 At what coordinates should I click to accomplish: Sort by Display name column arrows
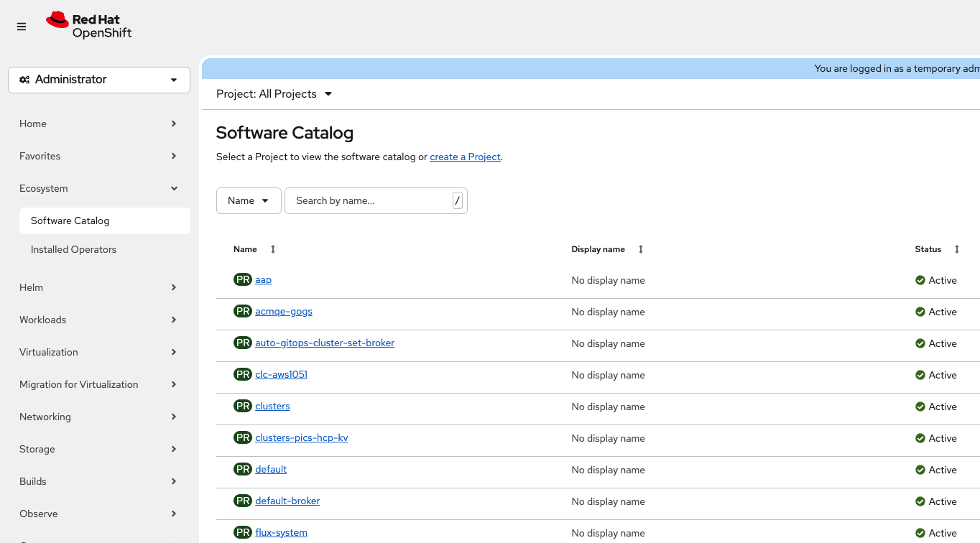pos(641,249)
